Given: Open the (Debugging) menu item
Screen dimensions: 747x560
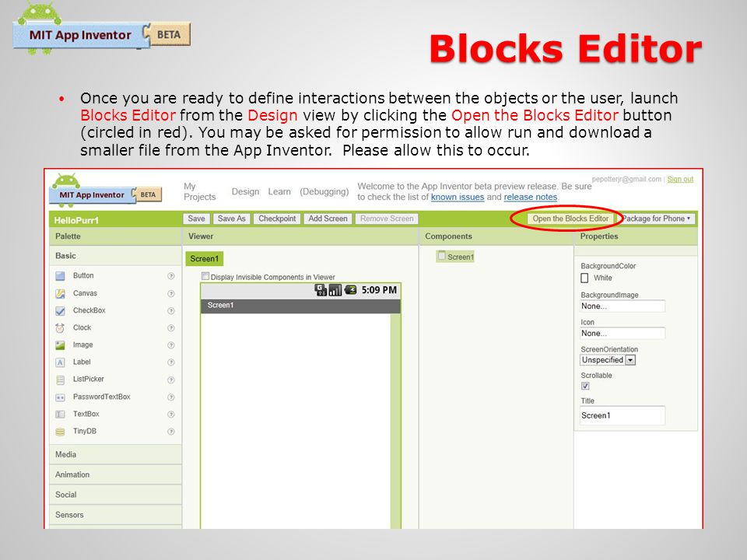Looking at the screenshot, I should coord(324,191).
